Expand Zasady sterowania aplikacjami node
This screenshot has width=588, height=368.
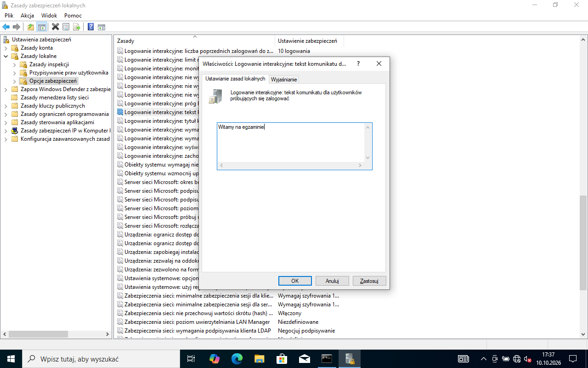6,122
